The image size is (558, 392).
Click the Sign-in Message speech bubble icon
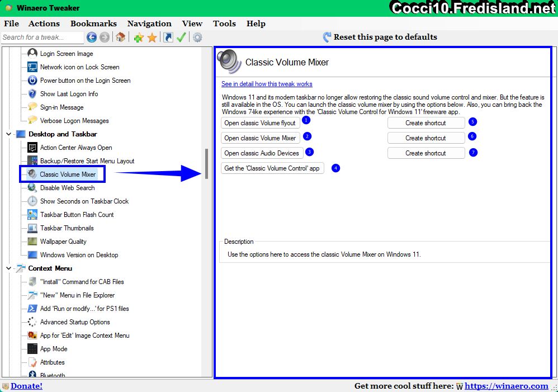pos(32,107)
